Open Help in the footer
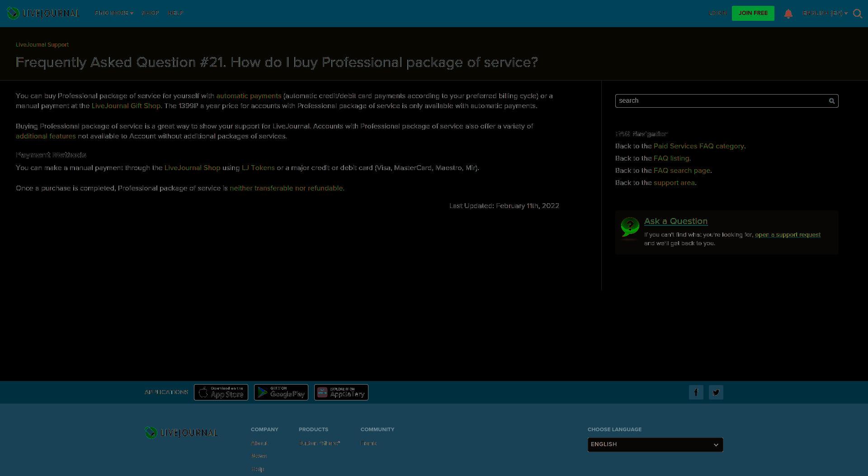This screenshot has width=868, height=476. [258, 469]
